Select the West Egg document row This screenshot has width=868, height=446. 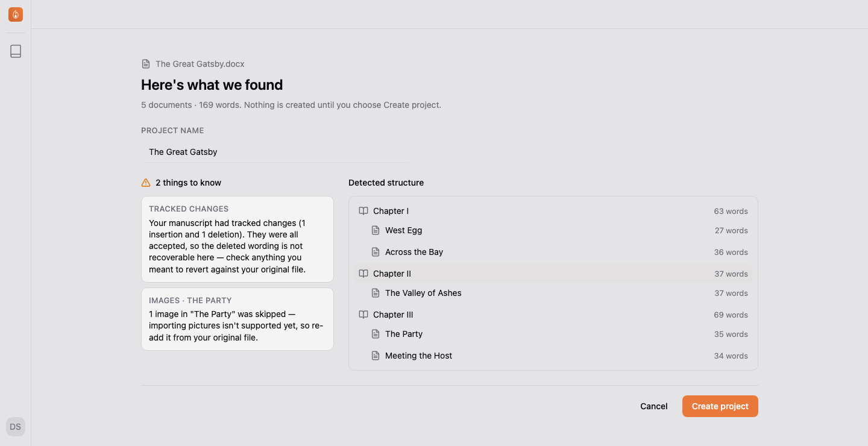[559, 230]
